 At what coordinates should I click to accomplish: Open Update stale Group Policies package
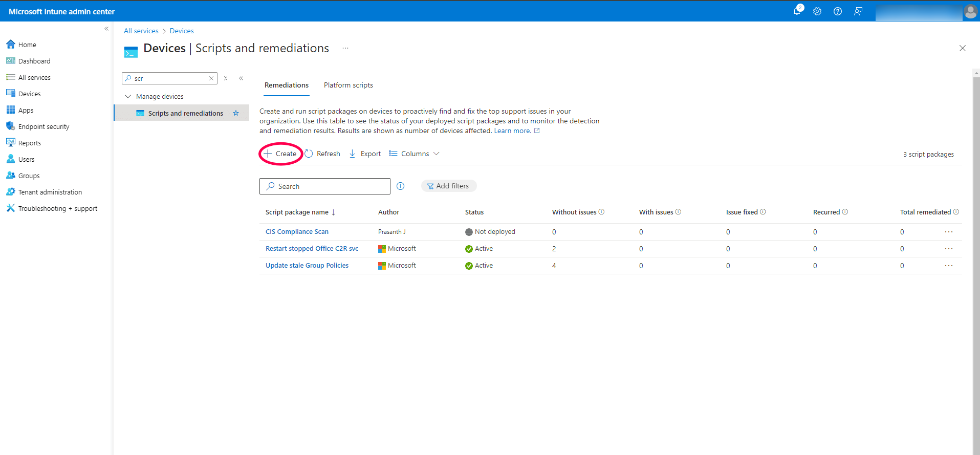[x=307, y=266]
